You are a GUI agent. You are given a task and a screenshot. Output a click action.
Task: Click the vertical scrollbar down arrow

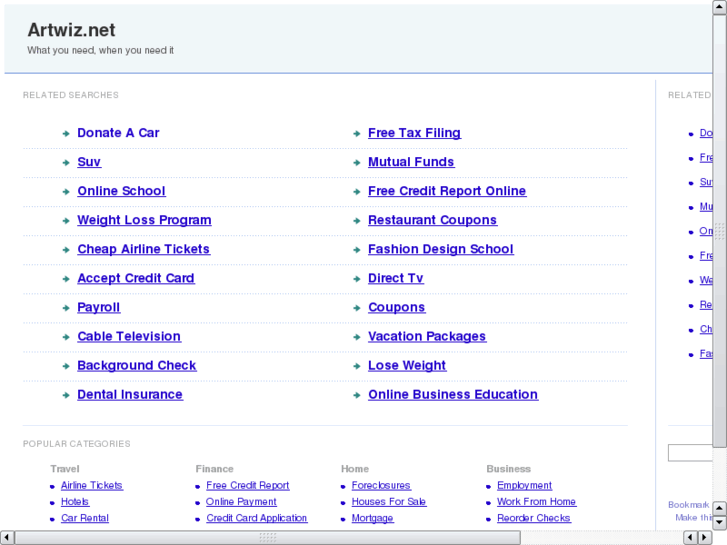[719, 522]
